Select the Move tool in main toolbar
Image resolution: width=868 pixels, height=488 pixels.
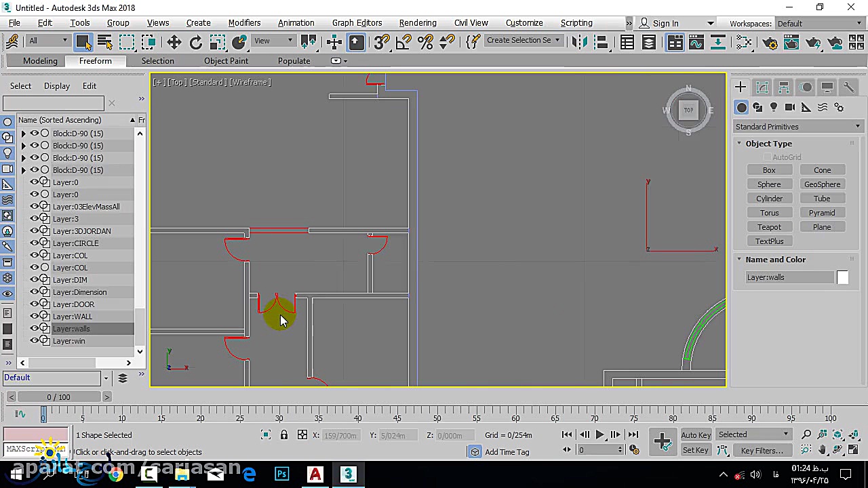coord(174,43)
